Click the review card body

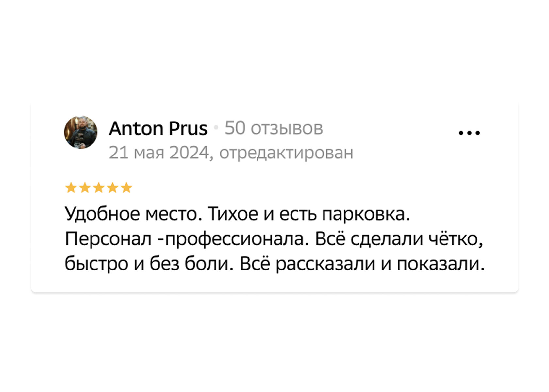274,196
